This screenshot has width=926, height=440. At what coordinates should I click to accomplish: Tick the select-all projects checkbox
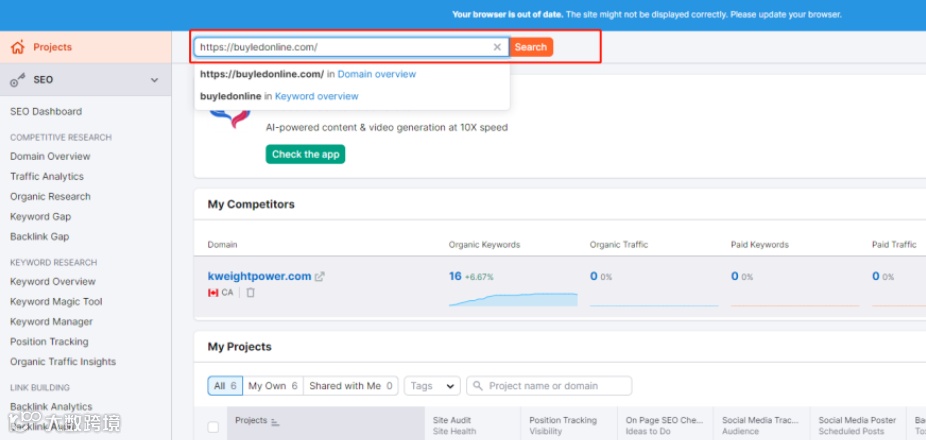pos(213,426)
